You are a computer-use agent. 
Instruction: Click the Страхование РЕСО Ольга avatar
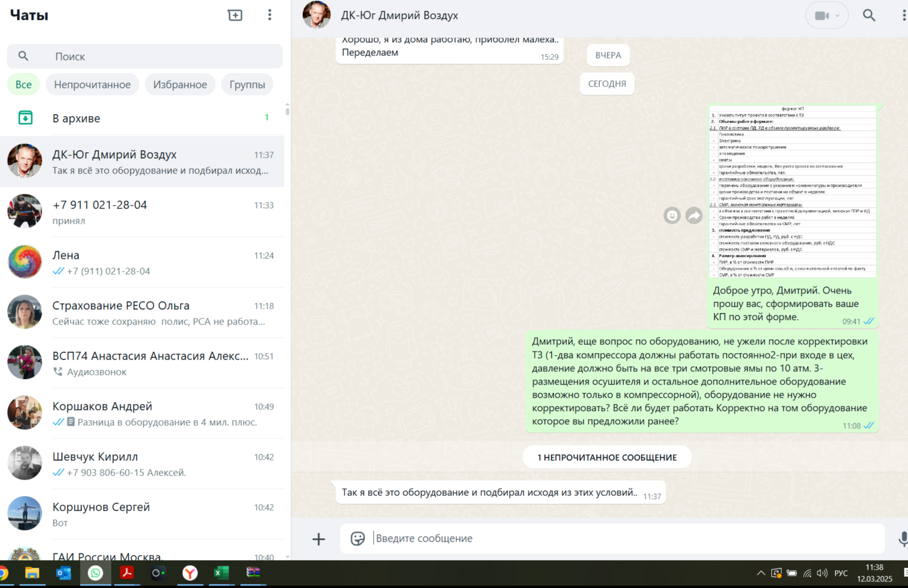[24, 312]
